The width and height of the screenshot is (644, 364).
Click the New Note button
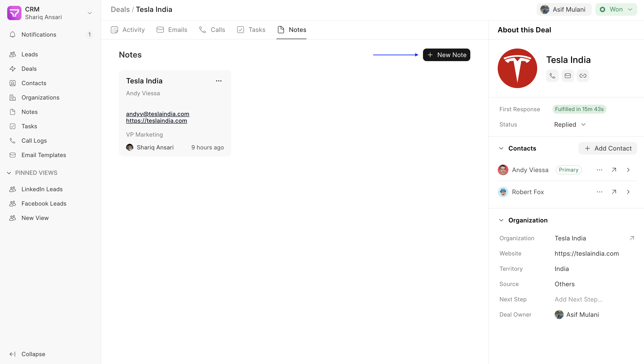pyautogui.click(x=447, y=55)
